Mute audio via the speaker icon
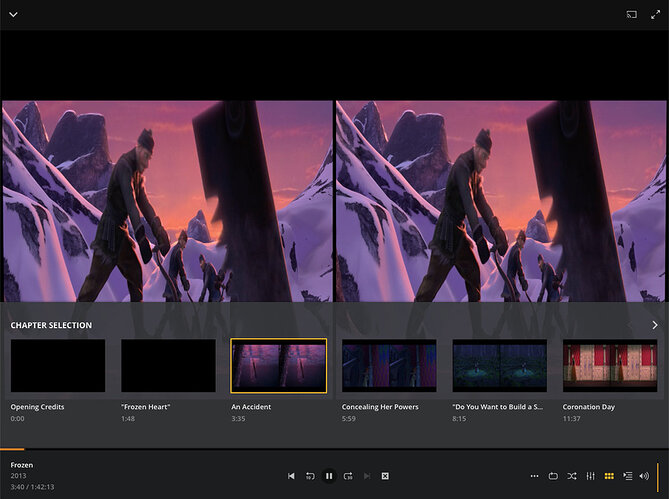The height and width of the screenshot is (499, 669). (644, 476)
